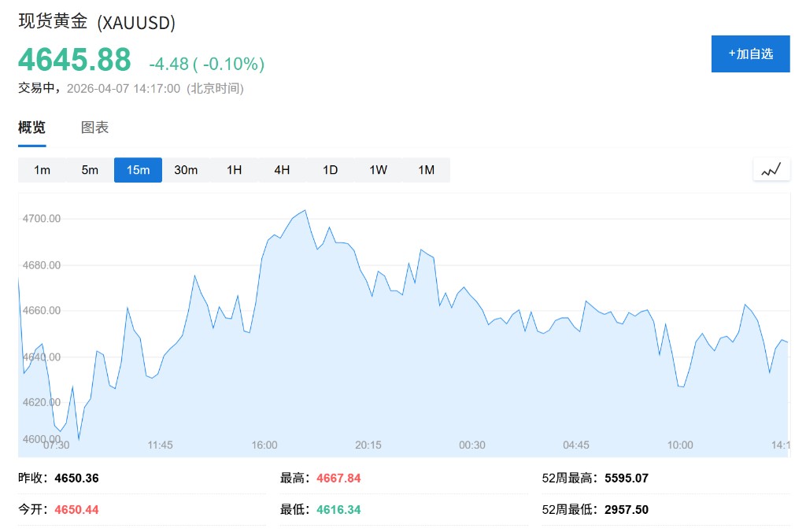This screenshot has width=806, height=532.
Task: Set chart to 1M timeframe
Action: (x=426, y=170)
